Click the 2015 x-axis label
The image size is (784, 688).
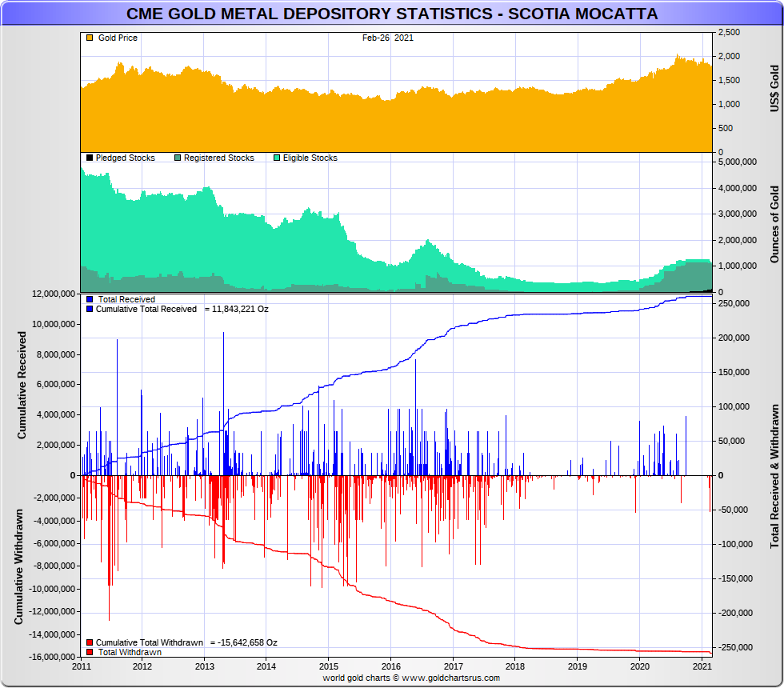click(329, 666)
